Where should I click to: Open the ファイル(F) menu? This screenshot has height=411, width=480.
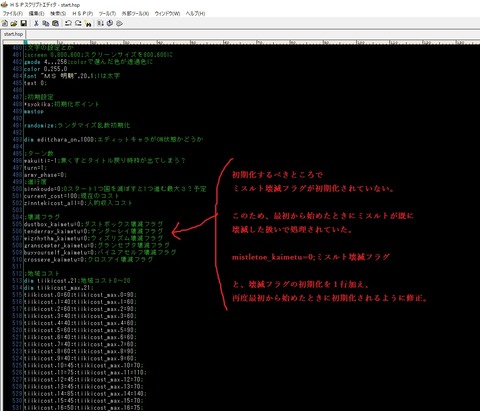pos(13,14)
